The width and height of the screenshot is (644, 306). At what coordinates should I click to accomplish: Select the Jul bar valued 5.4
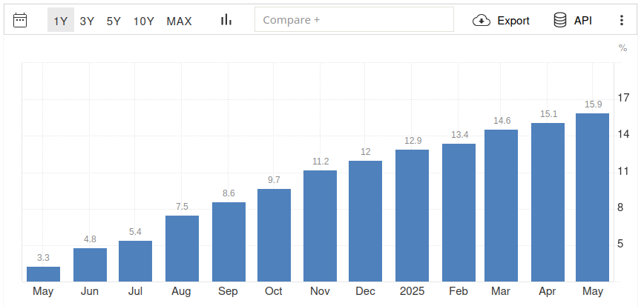(135, 262)
